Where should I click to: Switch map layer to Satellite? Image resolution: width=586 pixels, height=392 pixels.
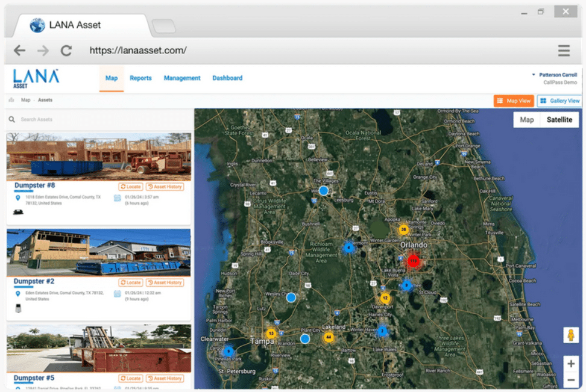pyautogui.click(x=559, y=120)
